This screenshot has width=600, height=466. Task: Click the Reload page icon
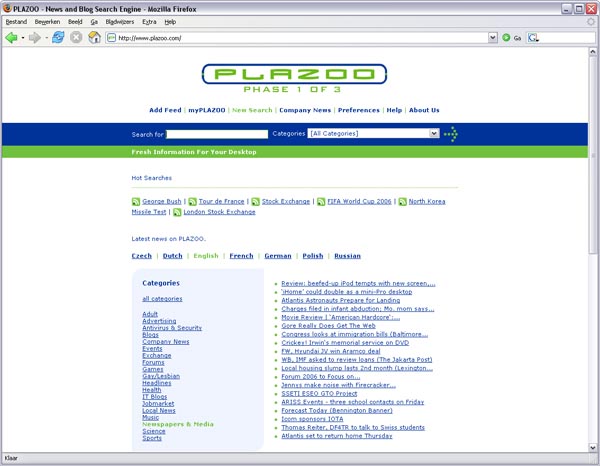click(58, 38)
